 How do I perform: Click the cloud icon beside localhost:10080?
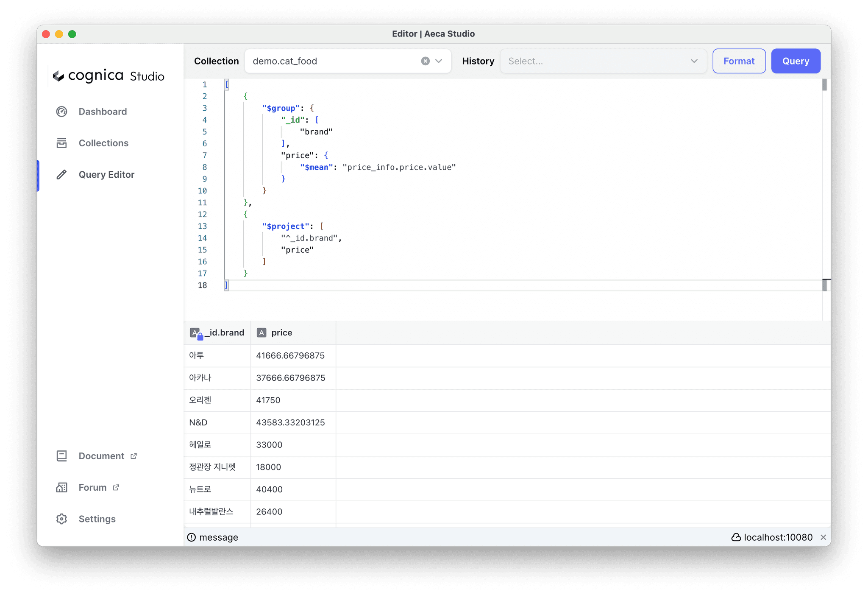[736, 537]
